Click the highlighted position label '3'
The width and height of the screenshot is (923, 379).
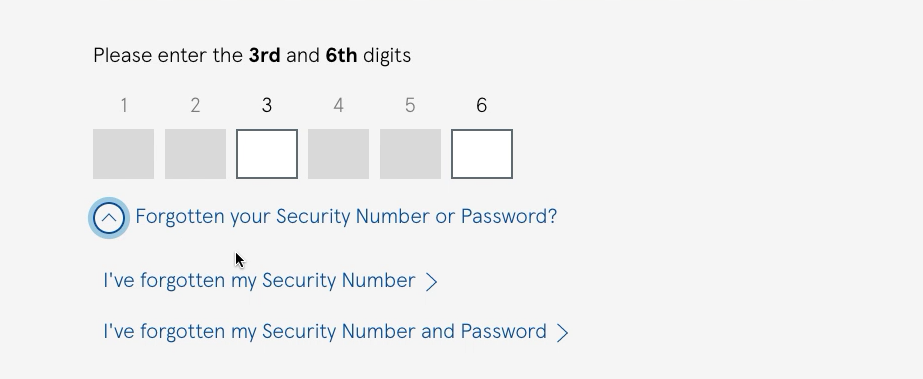pyautogui.click(x=267, y=105)
